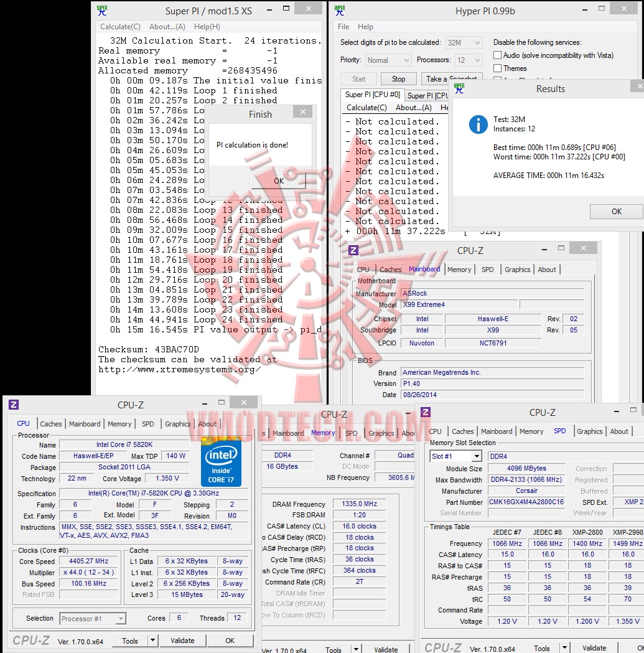Click Validate in CPU-Z SPD window
This screenshot has width=644, height=653.
594,648
